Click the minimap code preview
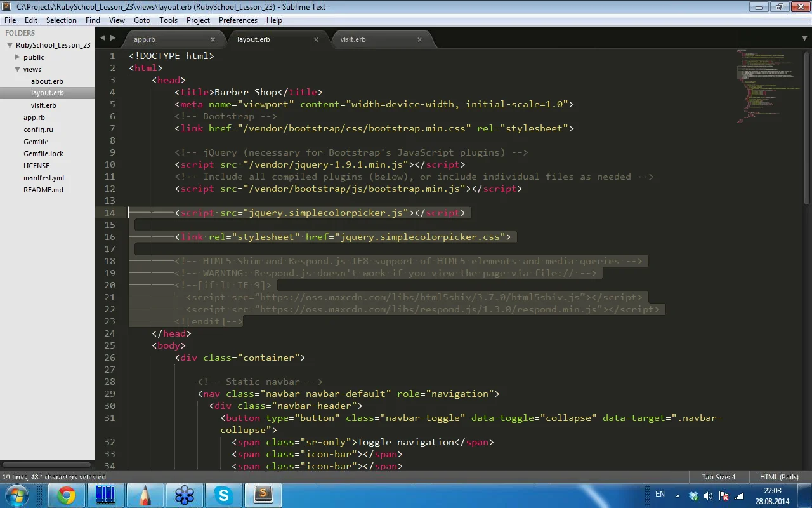The height and width of the screenshot is (508, 812). click(768, 83)
